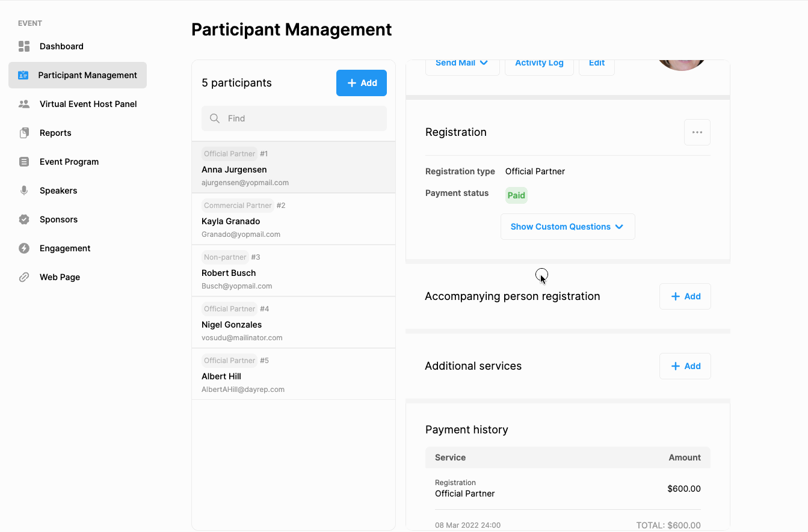Screen dimensions: 808x532
Task: Click the Engagement lightning bolt icon
Action: pyautogui.click(x=24, y=248)
